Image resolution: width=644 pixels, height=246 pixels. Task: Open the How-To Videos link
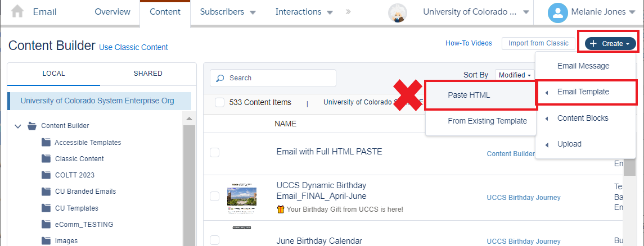point(469,43)
